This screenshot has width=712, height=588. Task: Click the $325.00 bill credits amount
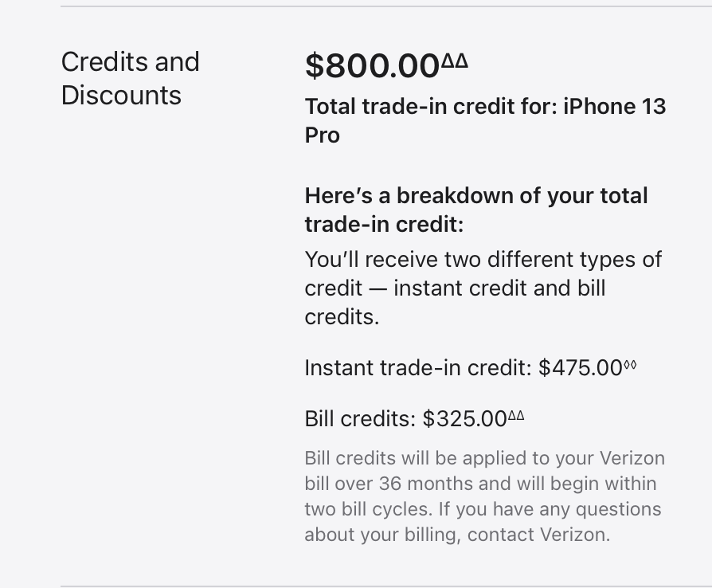464,418
